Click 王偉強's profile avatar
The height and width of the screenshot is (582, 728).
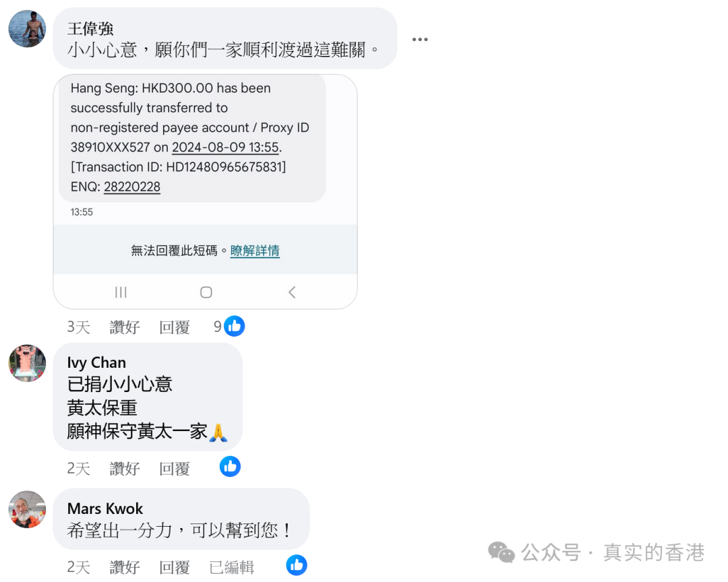coord(28,29)
